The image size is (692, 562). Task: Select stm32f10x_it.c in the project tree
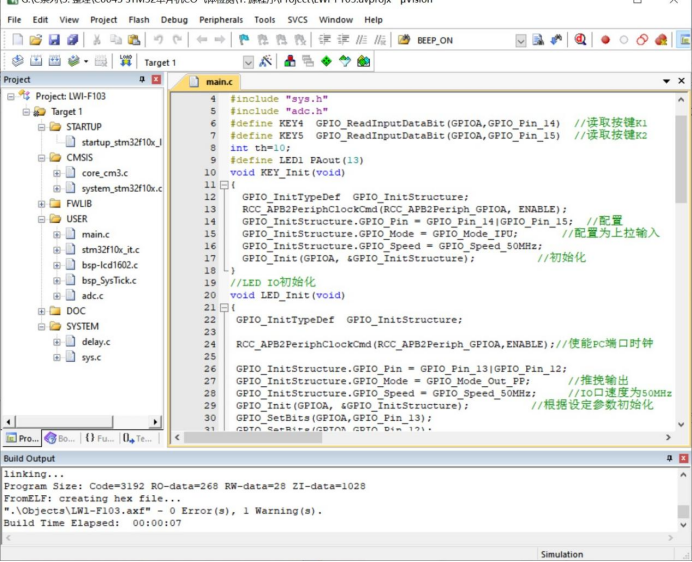click(110, 250)
